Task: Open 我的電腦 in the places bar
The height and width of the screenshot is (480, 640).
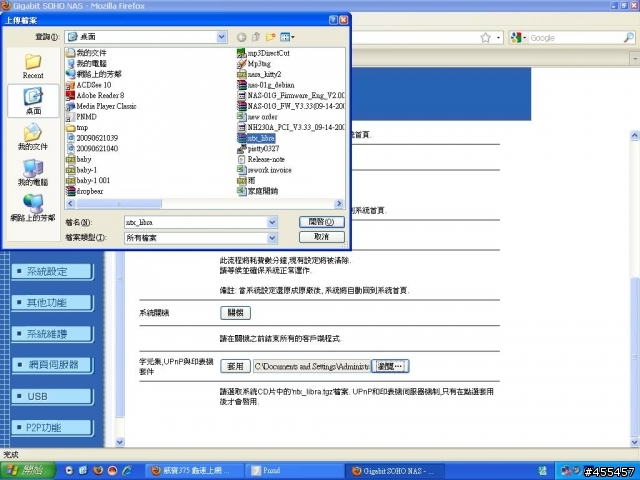Action: pyautogui.click(x=33, y=172)
